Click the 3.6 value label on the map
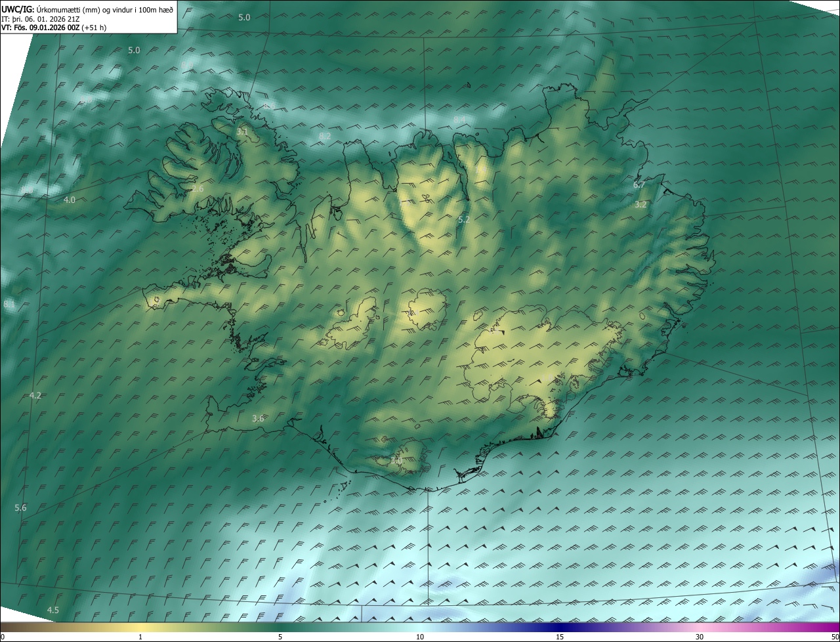This screenshot has height=642, width=840. click(258, 418)
